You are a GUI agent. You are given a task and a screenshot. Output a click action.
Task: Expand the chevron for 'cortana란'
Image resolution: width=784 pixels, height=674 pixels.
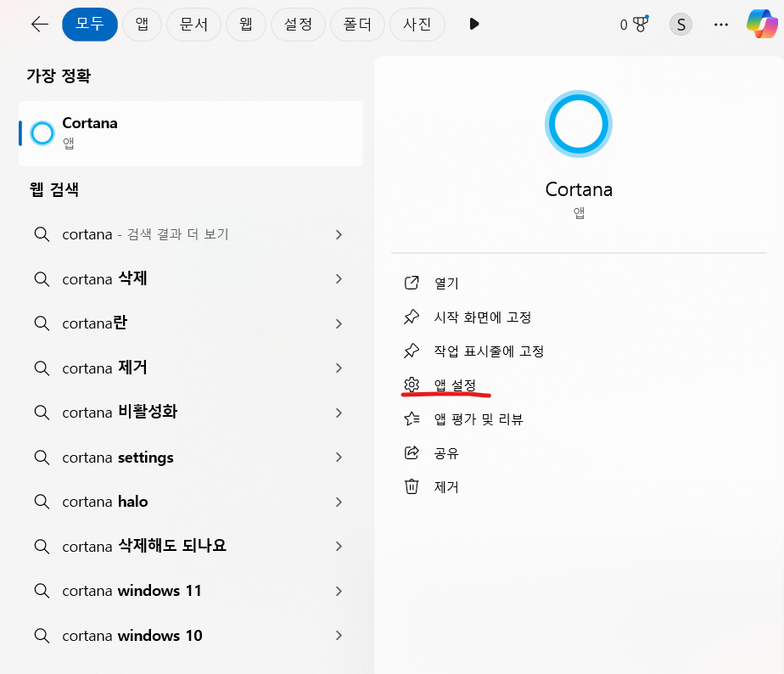tap(339, 323)
